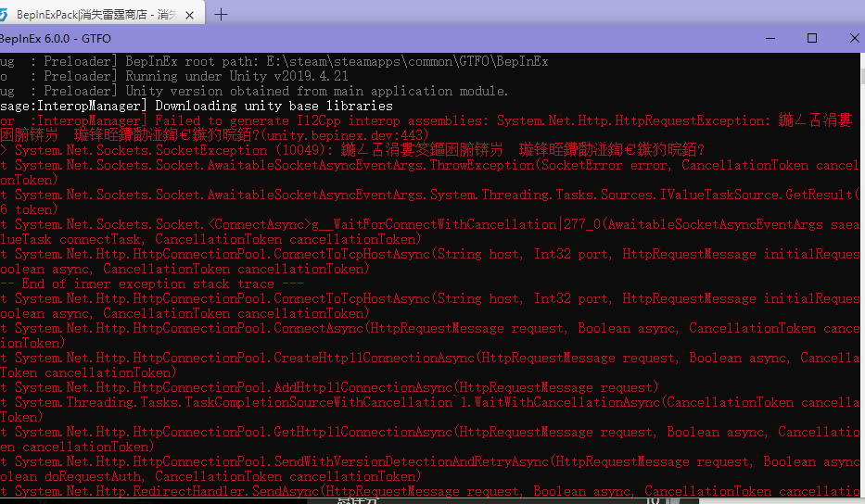Click the 'CreateHttp11ConnectionAsync' stack trace line
This screenshot has height=504, width=865.
tap(430, 359)
